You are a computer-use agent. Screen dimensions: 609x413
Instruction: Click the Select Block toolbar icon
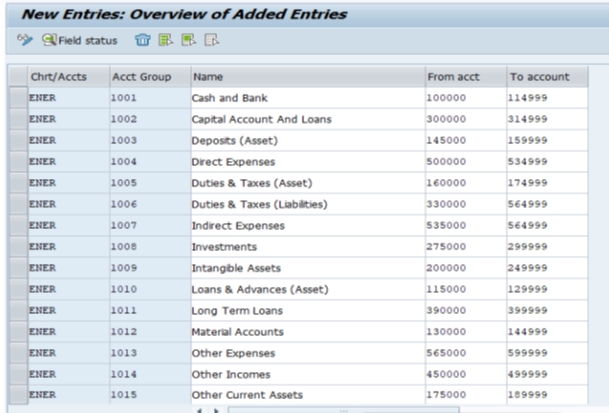click(x=189, y=40)
